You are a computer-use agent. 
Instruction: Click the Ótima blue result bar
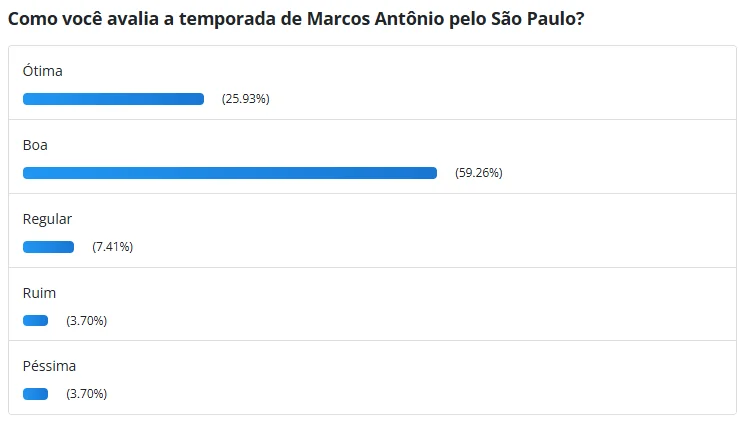(113, 99)
